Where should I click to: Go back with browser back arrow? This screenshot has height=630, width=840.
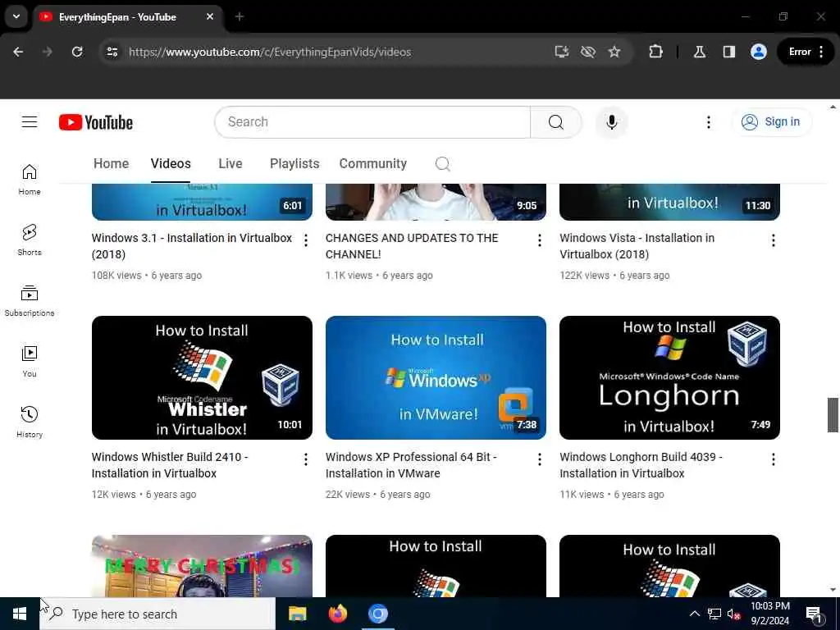point(18,52)
